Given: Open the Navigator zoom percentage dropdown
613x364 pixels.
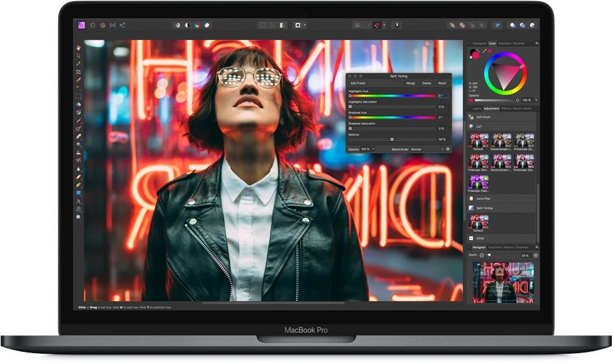Looking at the screenshot, I should [525, 254].
